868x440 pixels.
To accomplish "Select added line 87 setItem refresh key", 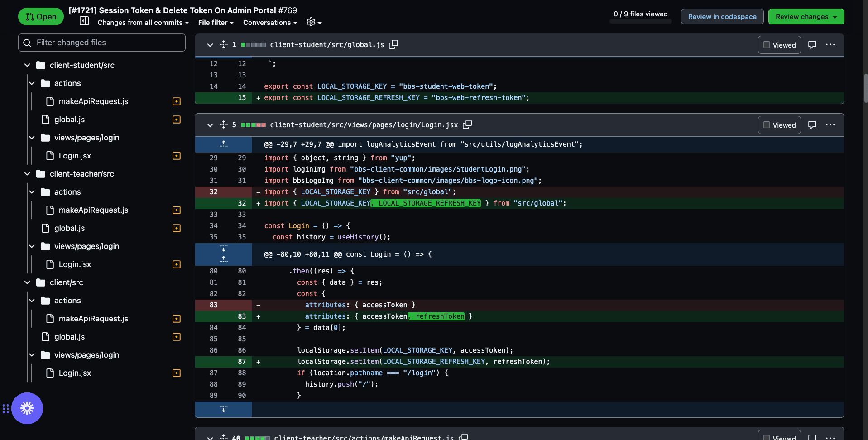I will 519,362.
